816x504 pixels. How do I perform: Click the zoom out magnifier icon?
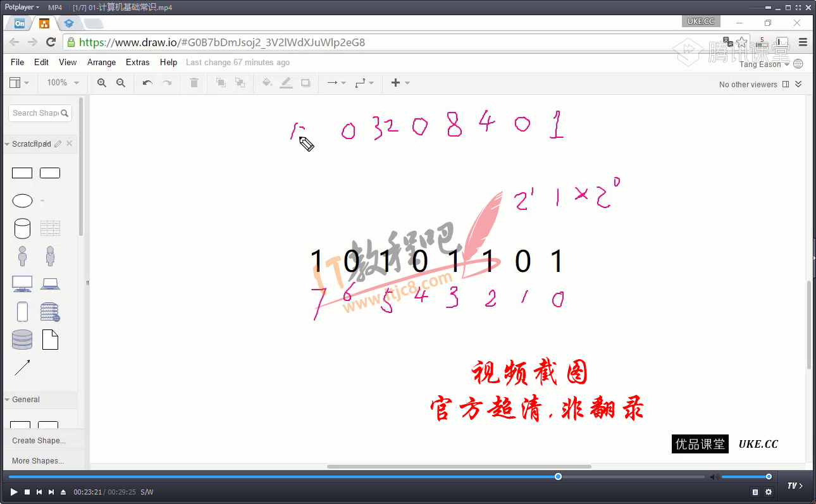[121, 83]
